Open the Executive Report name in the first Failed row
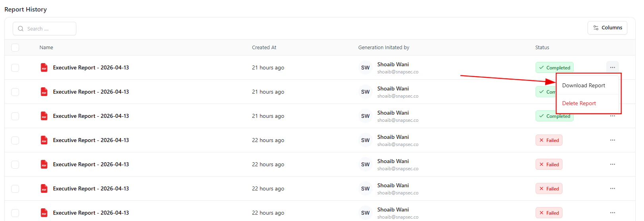Viewport: 644px width, 221px height. pos(91,140)
